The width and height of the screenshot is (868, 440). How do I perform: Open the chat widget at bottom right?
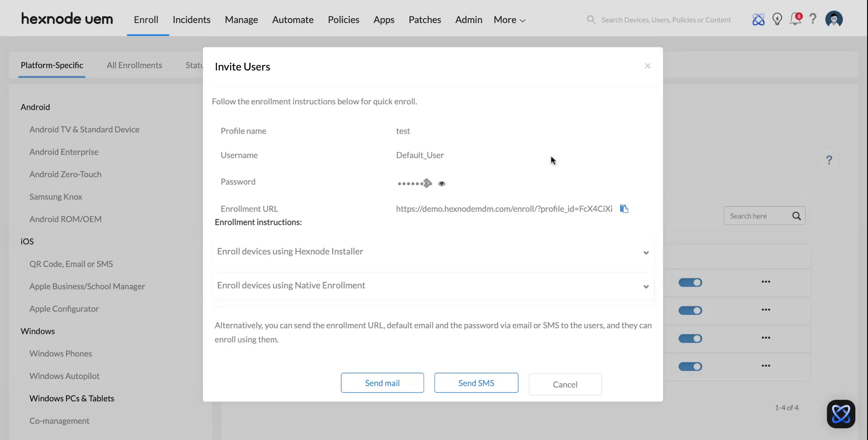click(x=840, y=414)
